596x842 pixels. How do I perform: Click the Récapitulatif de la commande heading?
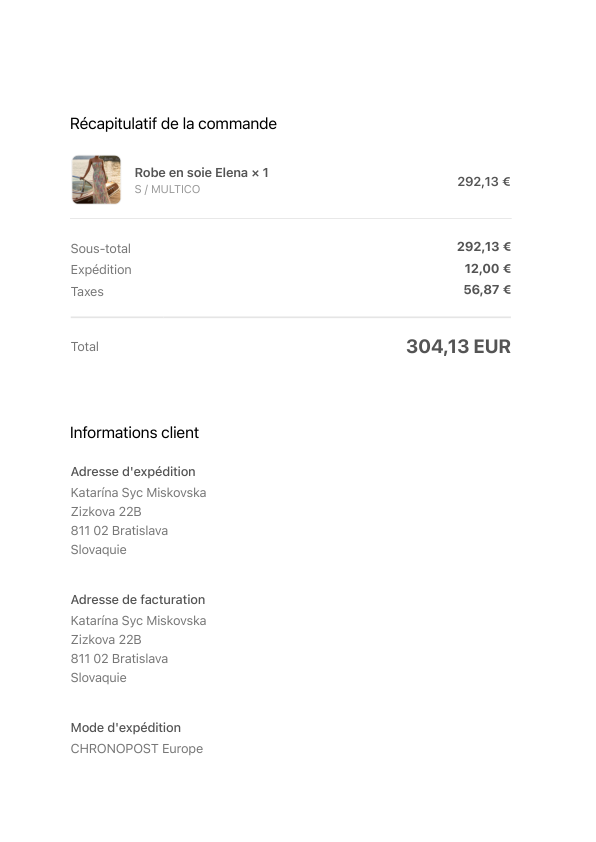coord(173,124)
